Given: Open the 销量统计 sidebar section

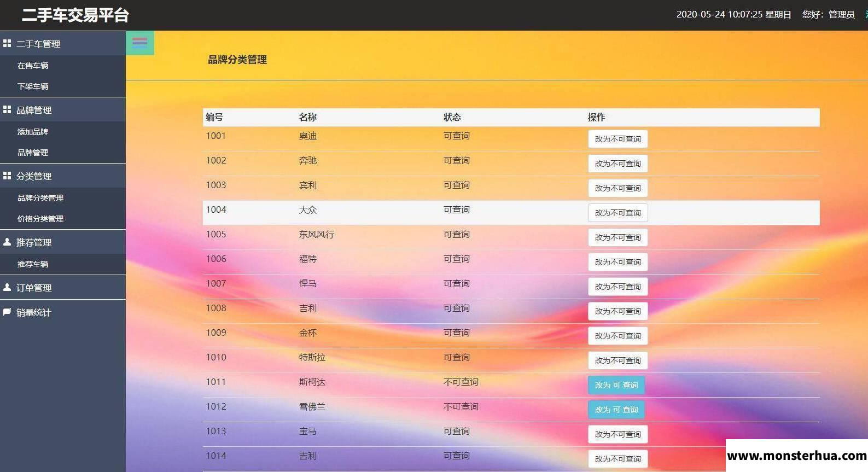Looking at the screenshot, I should pos(63,312).
